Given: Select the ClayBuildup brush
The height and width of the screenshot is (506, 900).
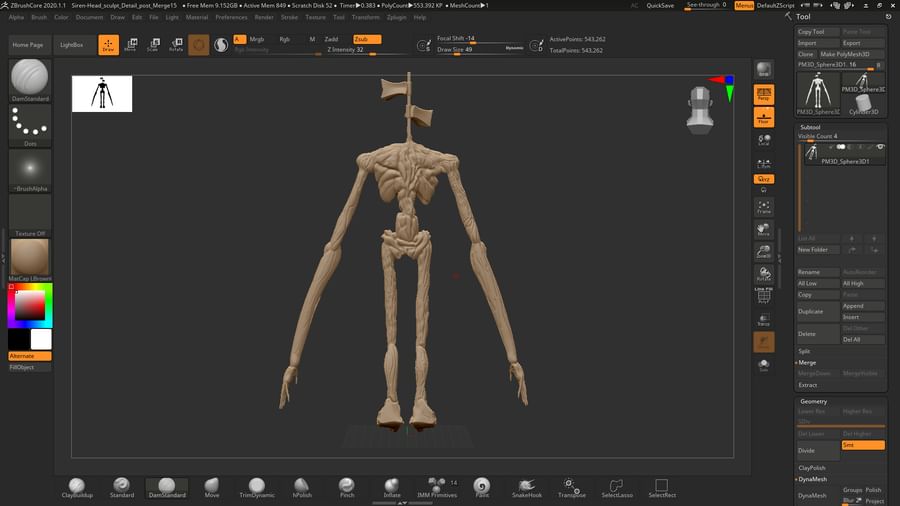Looking at the screenshot, I should point(77,488).
